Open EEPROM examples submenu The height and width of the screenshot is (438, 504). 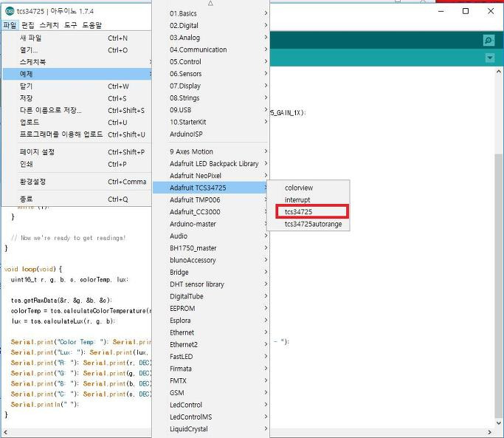point(211,308)
